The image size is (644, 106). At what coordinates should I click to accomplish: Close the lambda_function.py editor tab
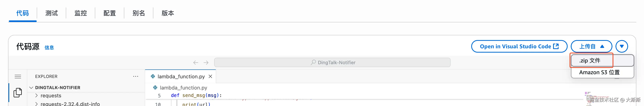pyautogui.click(x=210, y=76)
